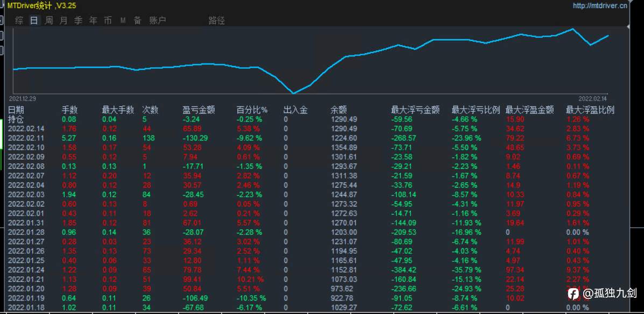Select the M tab
The image size is (644, 314).
coord(123,20)
